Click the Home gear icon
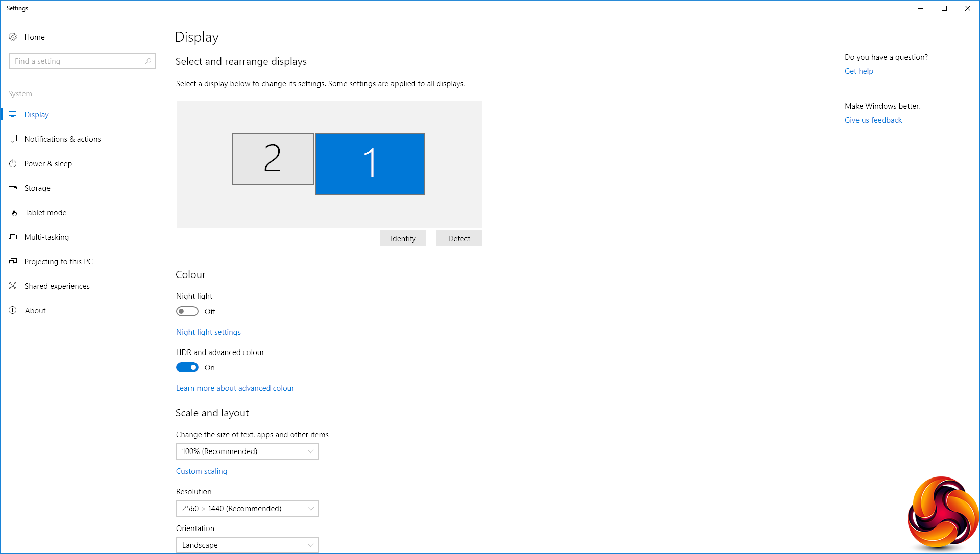The height and width of the screenshot is (554, 980). (x=13, y=37)
